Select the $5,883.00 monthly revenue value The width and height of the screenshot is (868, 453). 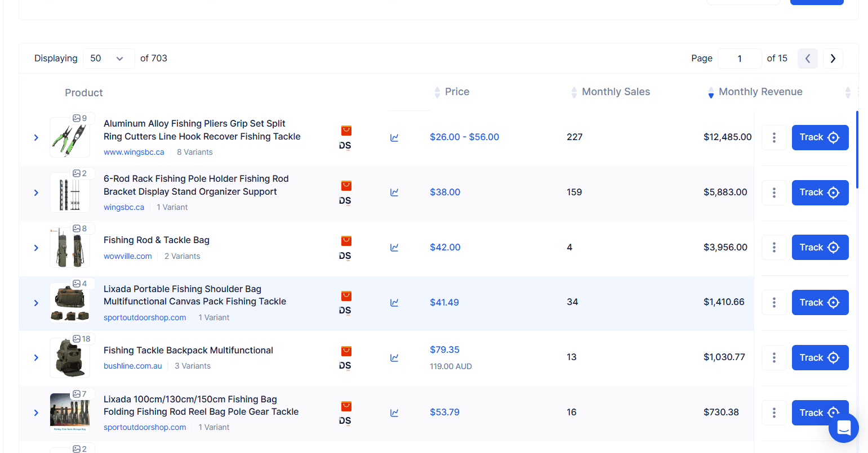point(725,192)
